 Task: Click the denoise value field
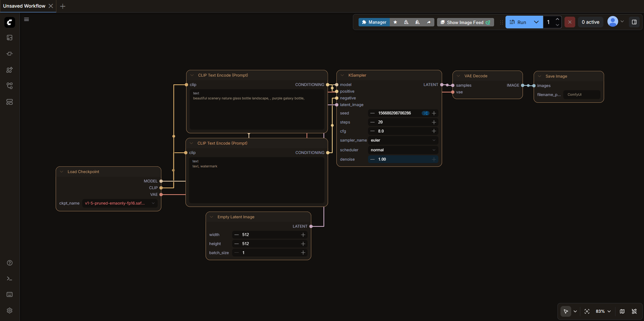(x=403, y=159)
